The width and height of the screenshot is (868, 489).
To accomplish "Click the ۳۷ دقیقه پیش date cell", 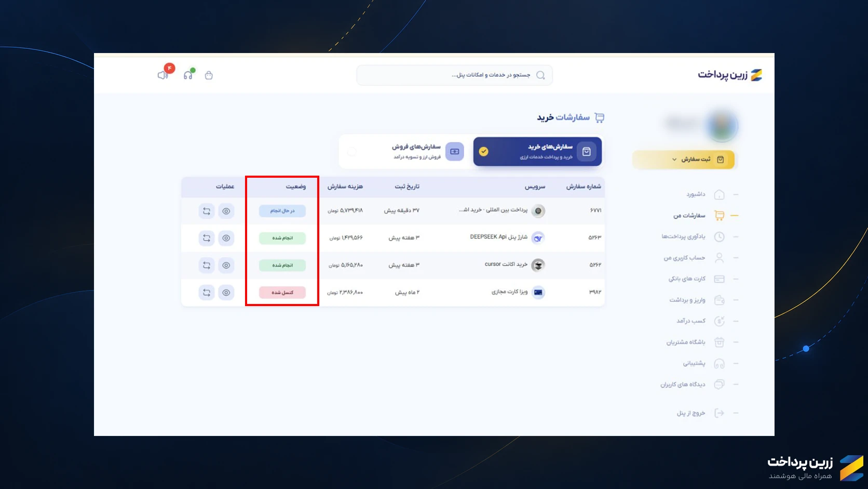I will tap(402, 210).
